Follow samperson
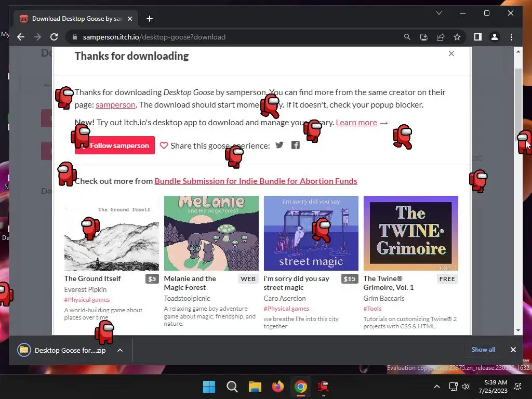Screen dimensions: 532x399 [115, 145]
